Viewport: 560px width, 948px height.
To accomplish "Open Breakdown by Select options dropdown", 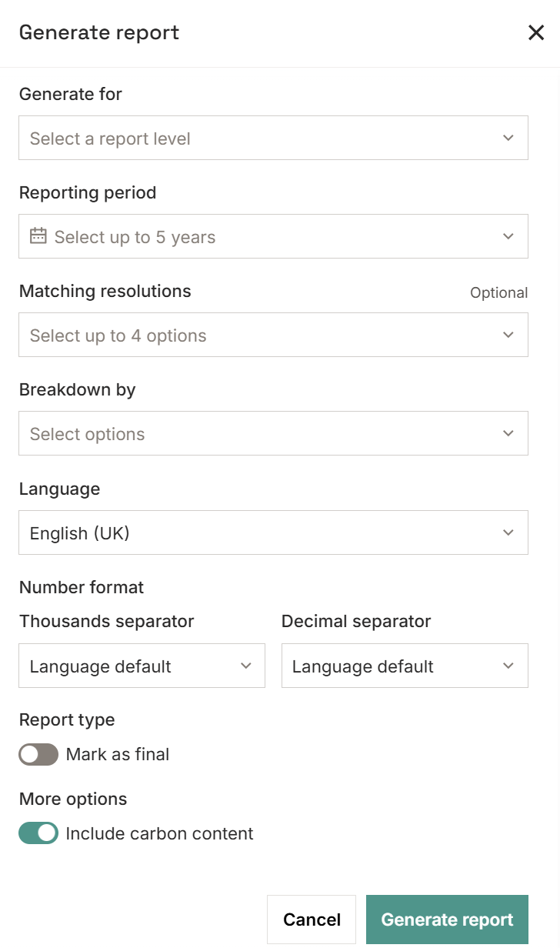I will pyautogui.click(x=273, y=433).
